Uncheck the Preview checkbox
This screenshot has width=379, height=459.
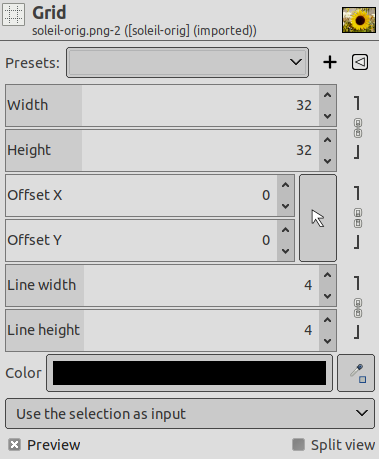[x=15, y=445]
